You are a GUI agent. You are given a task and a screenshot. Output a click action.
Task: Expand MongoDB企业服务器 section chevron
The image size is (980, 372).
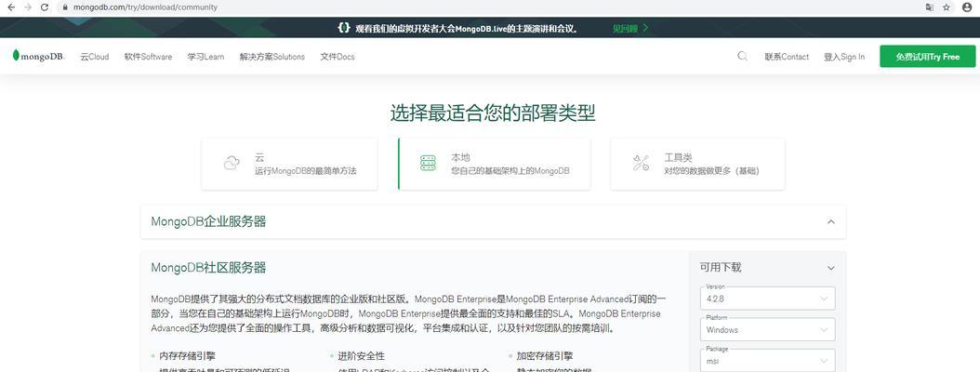[830, 222]
